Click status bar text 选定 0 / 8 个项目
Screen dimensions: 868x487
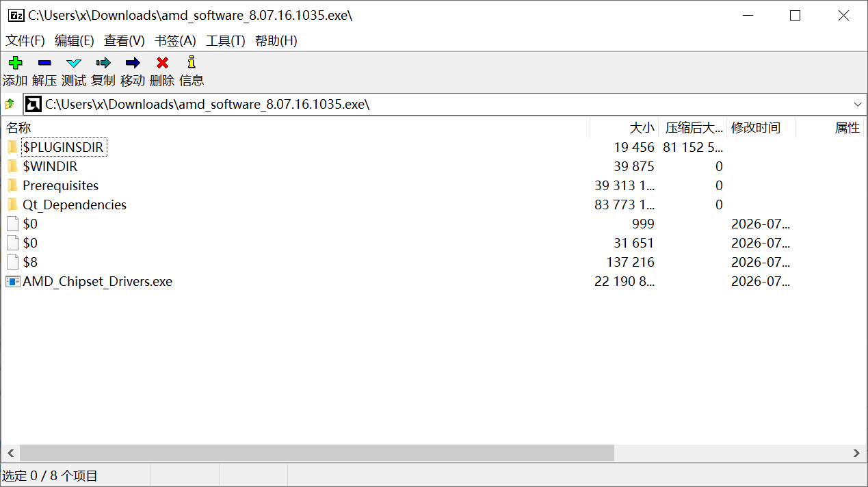pyautogui.click(x=50, y=476)
